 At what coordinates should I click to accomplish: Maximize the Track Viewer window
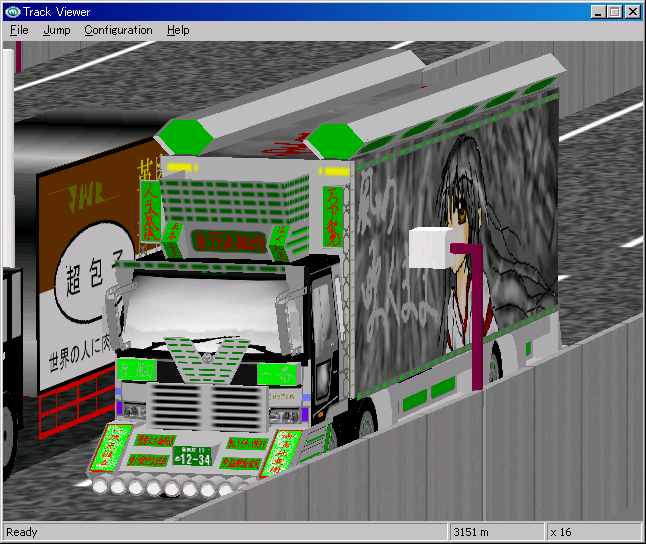[615, 12]
